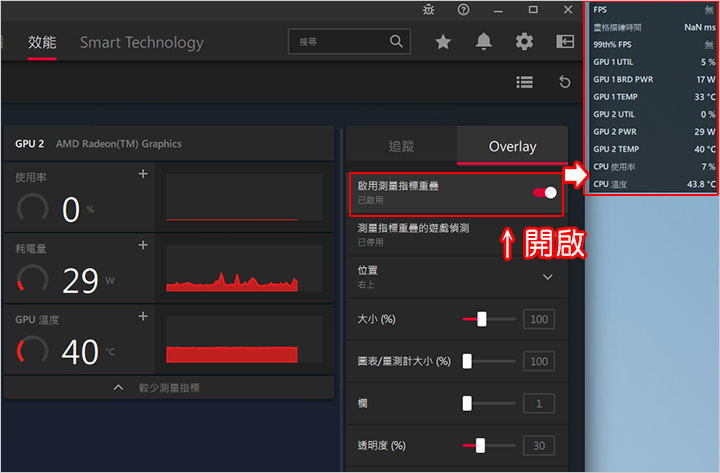Click the CPU 溫度 overlay row

pyautogui.click(x=654, y=184)
